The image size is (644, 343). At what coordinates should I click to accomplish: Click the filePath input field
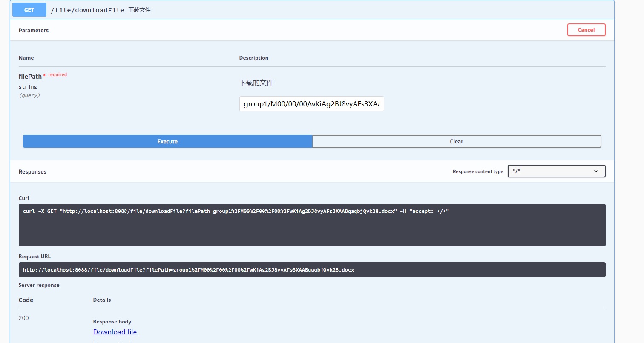(x=312, y=104)
